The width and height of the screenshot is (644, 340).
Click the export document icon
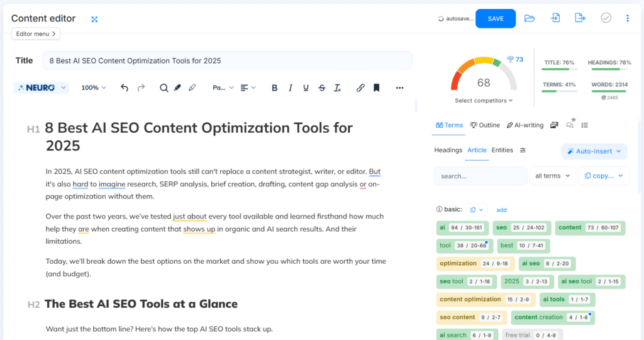[x=580, y=18]
